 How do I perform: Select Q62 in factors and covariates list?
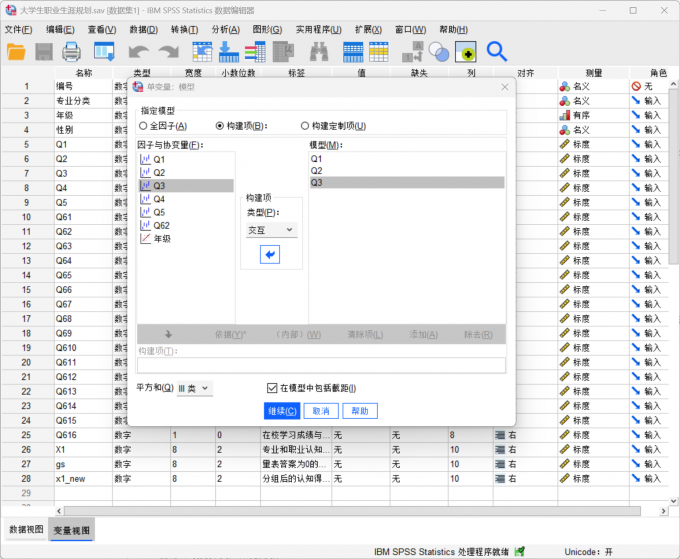click(x=186, y=226)
